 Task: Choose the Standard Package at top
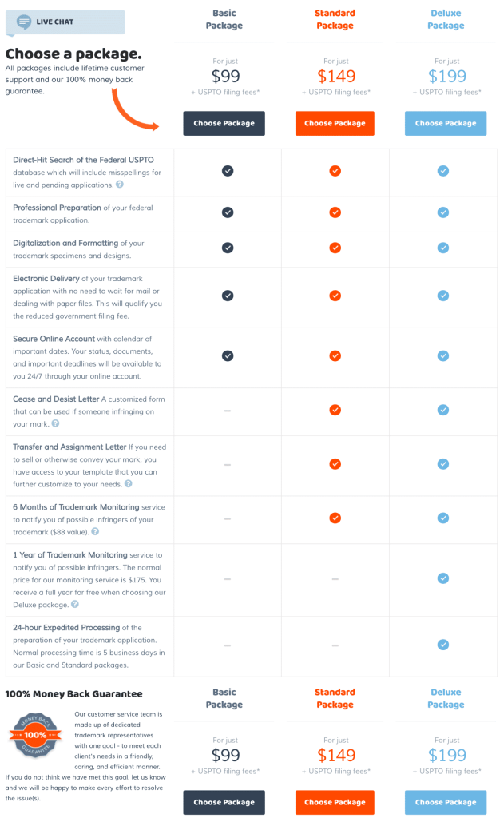(x=335, y=123)
